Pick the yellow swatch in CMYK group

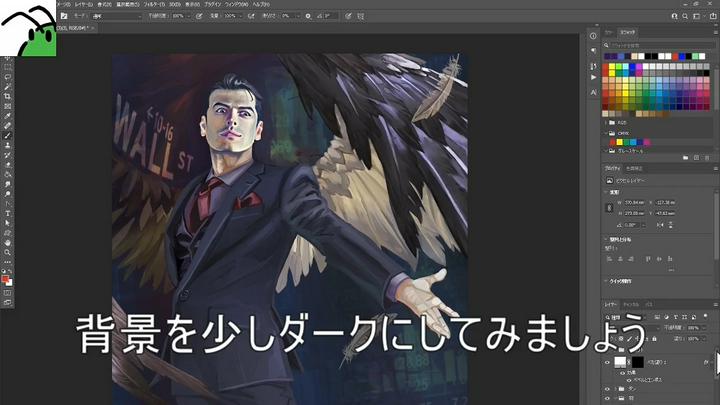pos(619,142)
